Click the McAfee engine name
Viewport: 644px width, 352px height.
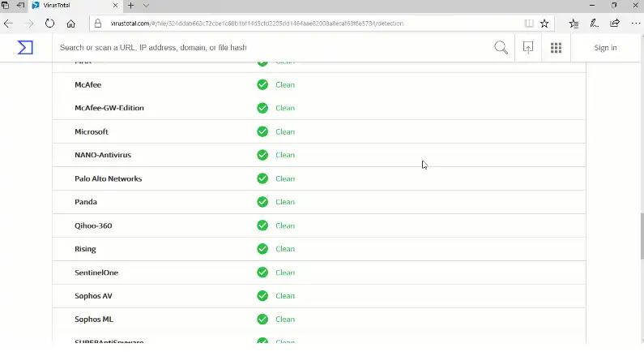pos(88,84)
